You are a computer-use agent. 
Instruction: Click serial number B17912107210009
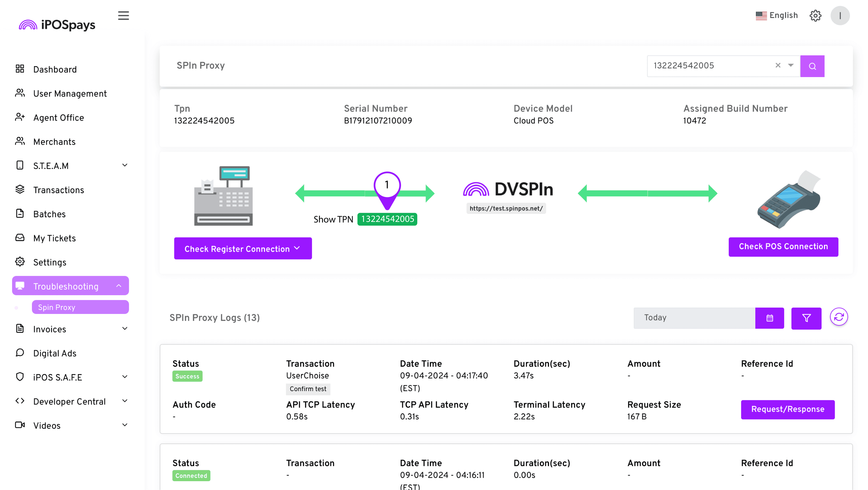[x=378, y=121]
